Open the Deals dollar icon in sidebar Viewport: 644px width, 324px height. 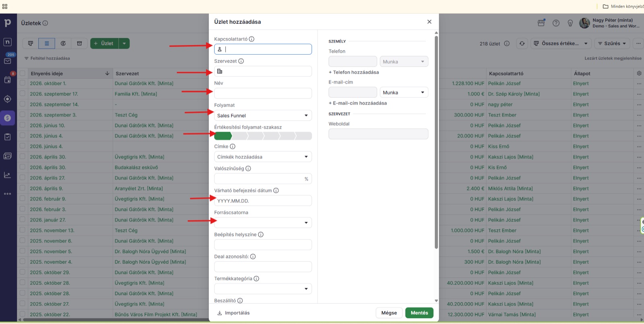pos(8,118)
